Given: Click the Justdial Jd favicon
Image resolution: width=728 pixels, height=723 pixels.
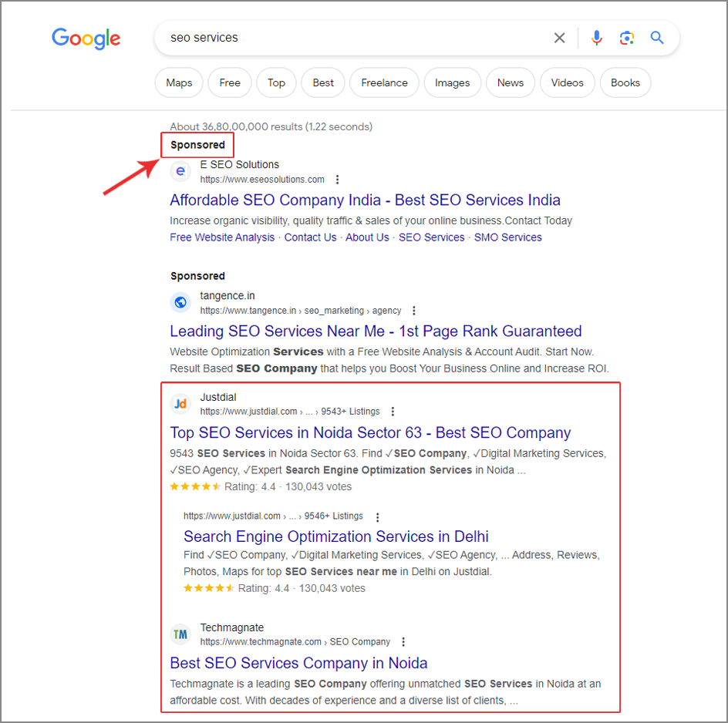Looking at the screenshot, I should (180, 404).
